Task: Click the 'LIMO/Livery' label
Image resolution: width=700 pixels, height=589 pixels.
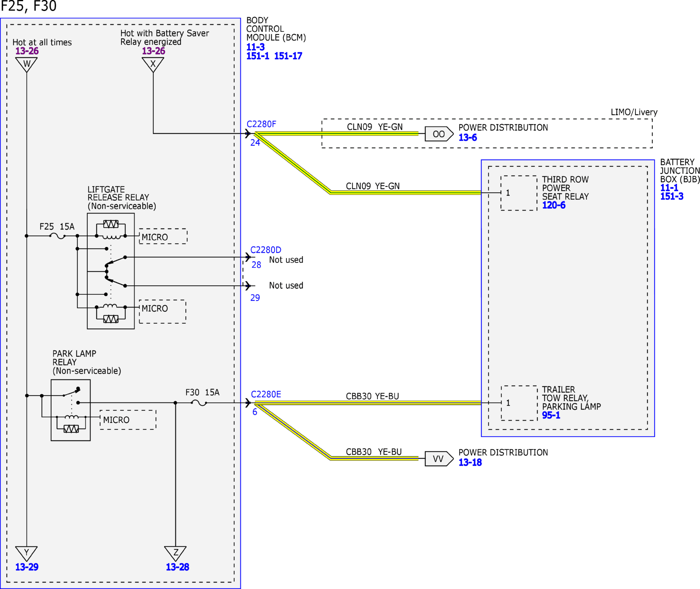Action: (x=634, y=112)
